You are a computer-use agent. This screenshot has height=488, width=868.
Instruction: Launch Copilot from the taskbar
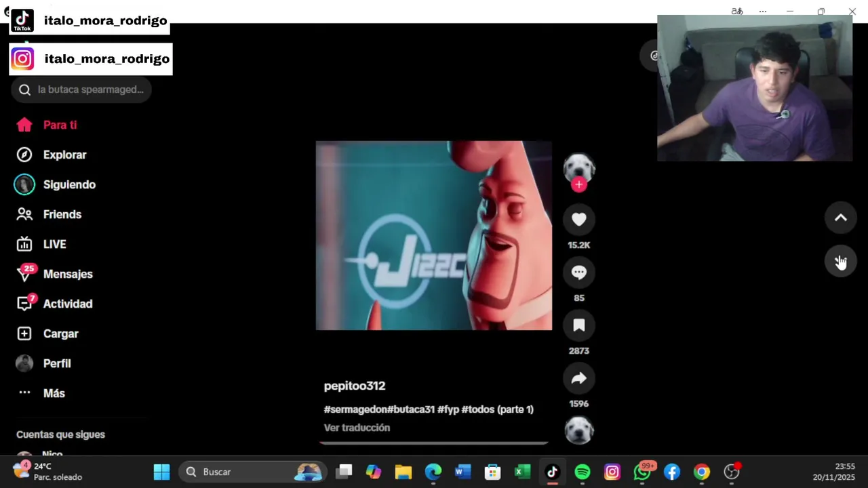click(374, 472)
